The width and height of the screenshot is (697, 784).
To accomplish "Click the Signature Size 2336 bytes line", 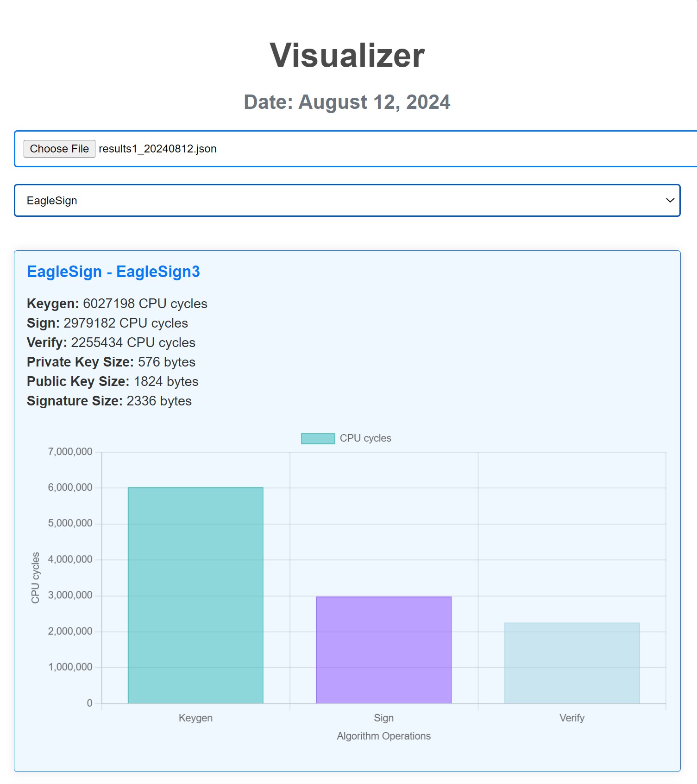I will tap(109, 401).
